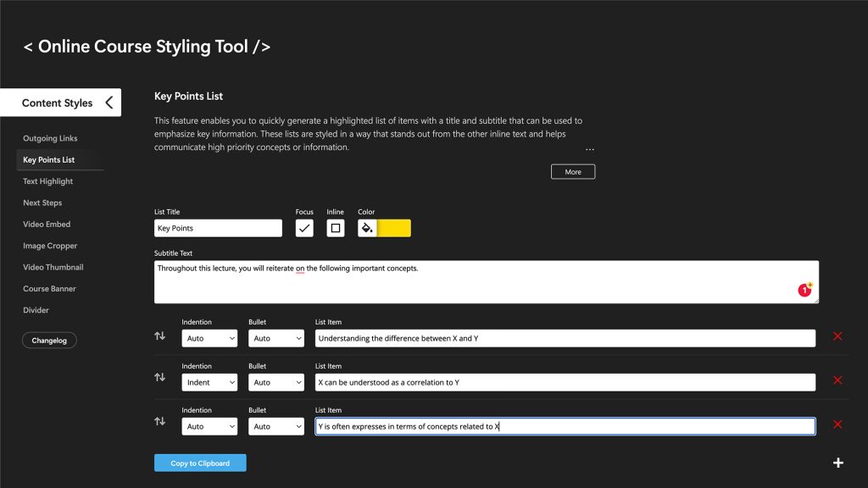Uncheck the Focus checkbox
This screenshot has width=868, height=488.
[304, 228]
